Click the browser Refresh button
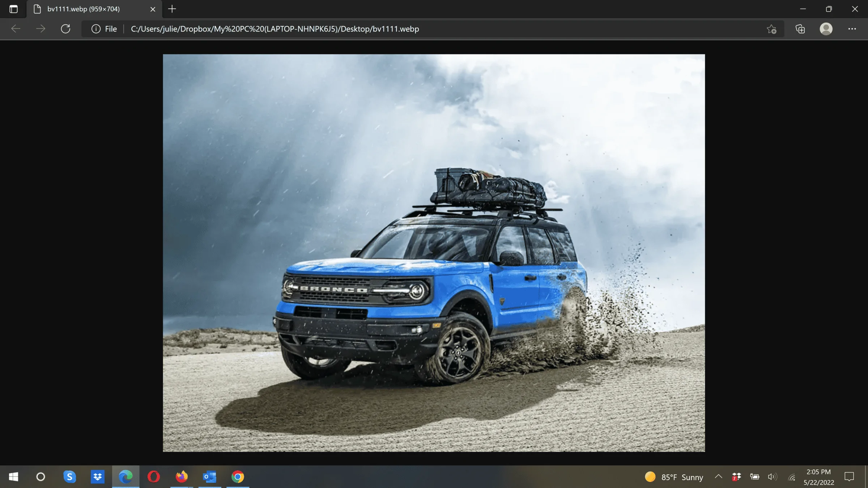Screen dimensions: 868x488 click(65, 29)
